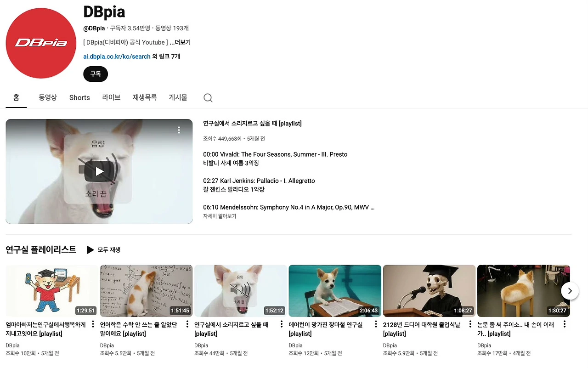
Task: Click the DBpia channel avatar logo
Action: click(41, 43)
